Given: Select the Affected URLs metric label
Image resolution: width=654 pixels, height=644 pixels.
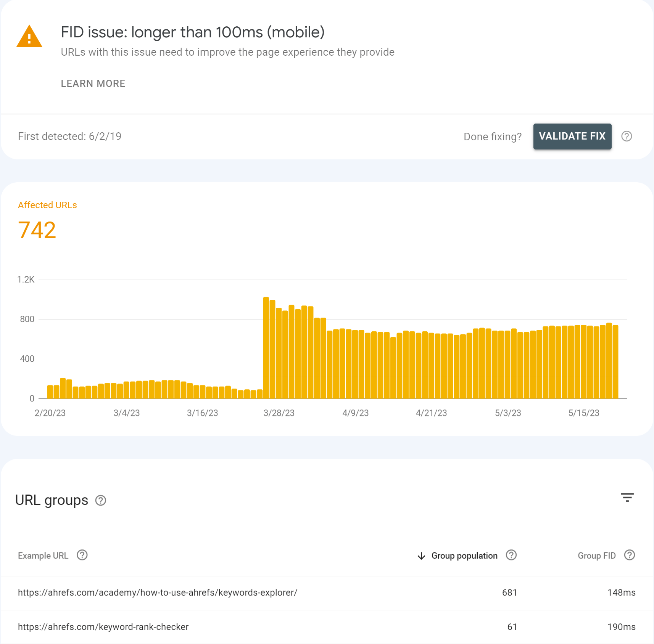Looking at the screenshot, I should click(47, 205).
